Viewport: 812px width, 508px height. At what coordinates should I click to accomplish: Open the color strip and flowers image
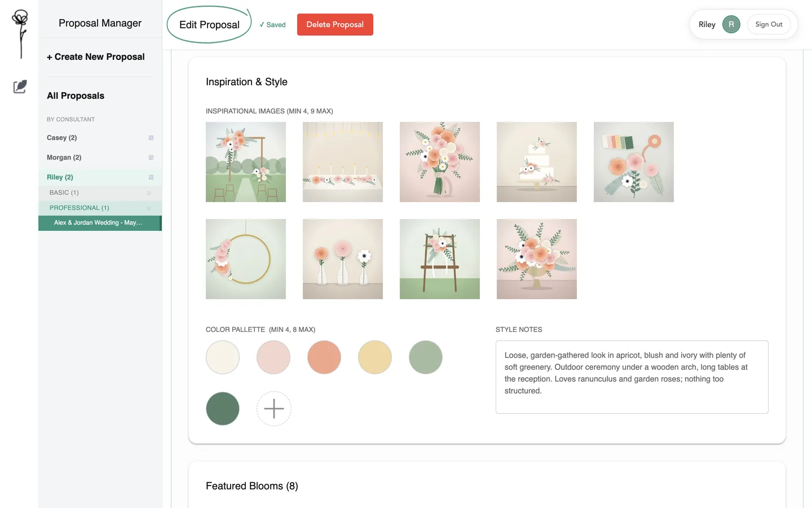634,162
